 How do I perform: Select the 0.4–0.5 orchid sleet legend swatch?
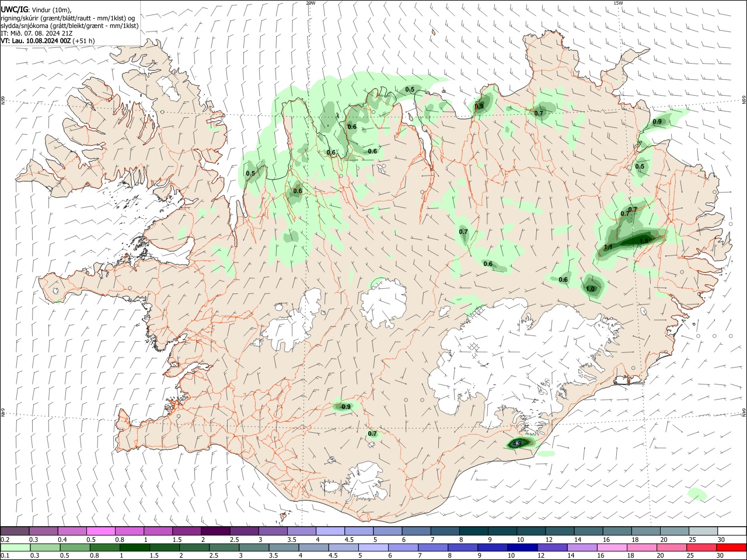coord(72,531)
